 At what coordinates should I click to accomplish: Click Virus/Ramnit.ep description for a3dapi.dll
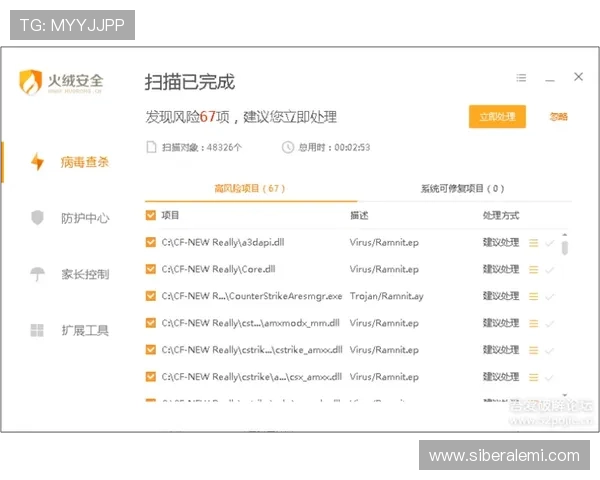tap(384, 242)
